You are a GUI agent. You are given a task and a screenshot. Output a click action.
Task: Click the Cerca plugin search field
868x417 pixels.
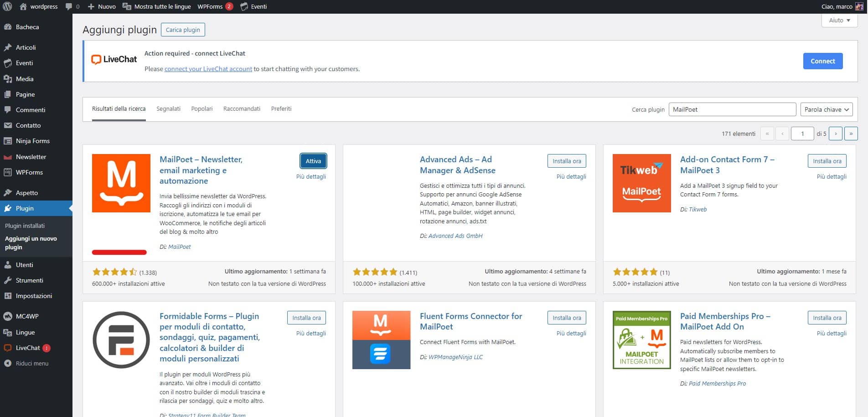pos(732,109)
